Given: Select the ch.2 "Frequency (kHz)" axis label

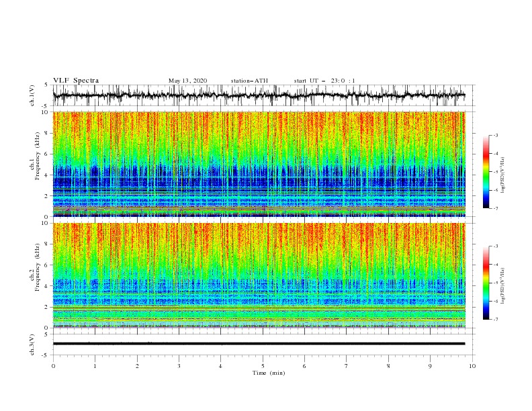Looking at the screenshot, I should click(38, 267).
